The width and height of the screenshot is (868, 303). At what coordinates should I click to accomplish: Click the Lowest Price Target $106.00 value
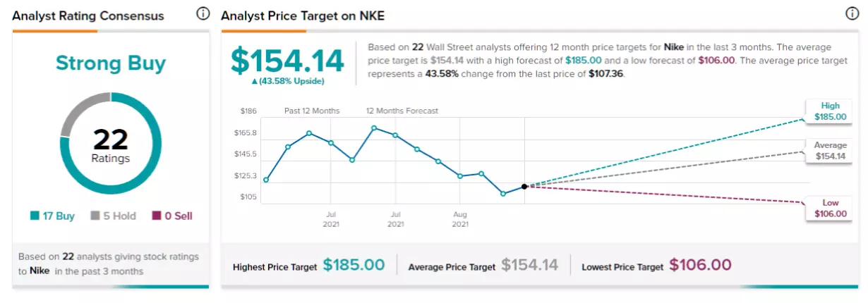coord(701,265)
